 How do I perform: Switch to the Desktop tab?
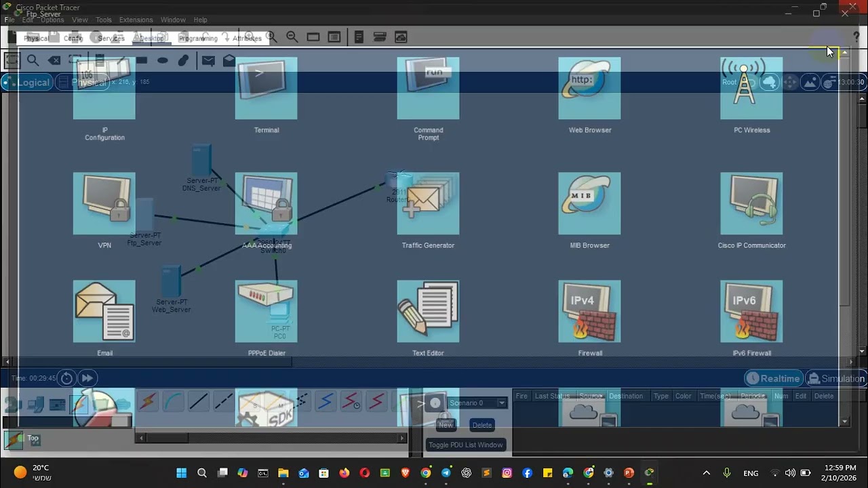tap(151, 39)
